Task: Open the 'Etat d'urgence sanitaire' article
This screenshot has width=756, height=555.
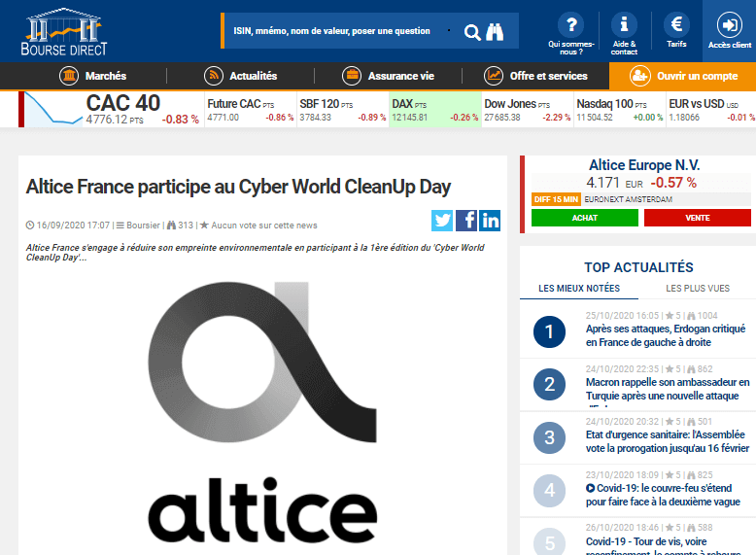Action: pos(668,441)
